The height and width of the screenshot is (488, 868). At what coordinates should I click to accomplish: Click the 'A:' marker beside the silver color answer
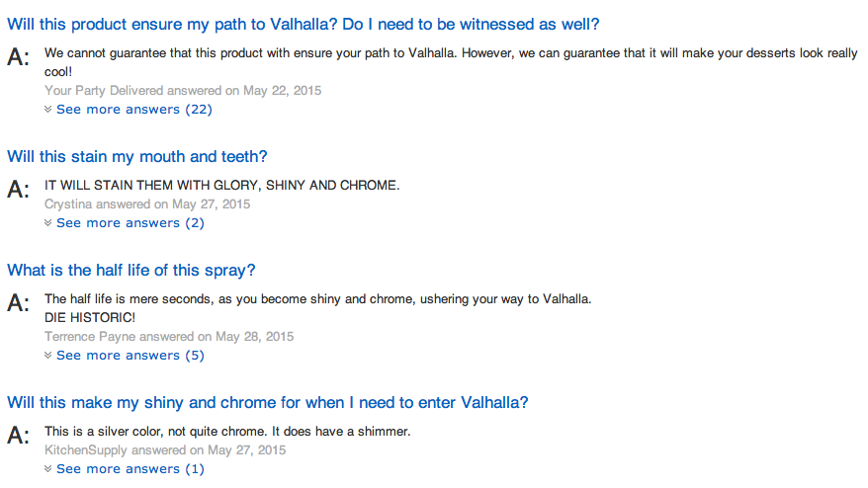click(x=18, y=435)
